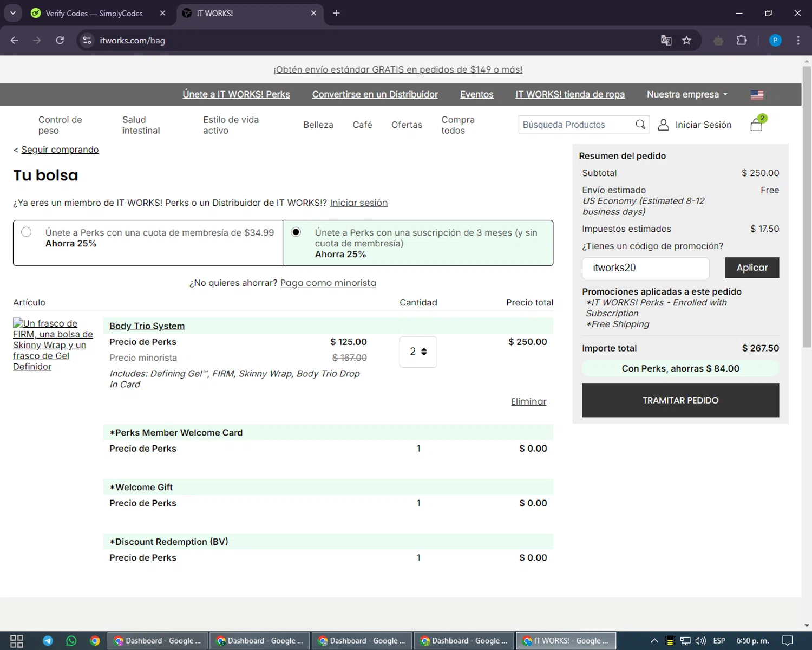Open the Body Trio System product image
The width and height of the screenshot is (812, 650).
[x=53, y=345]
